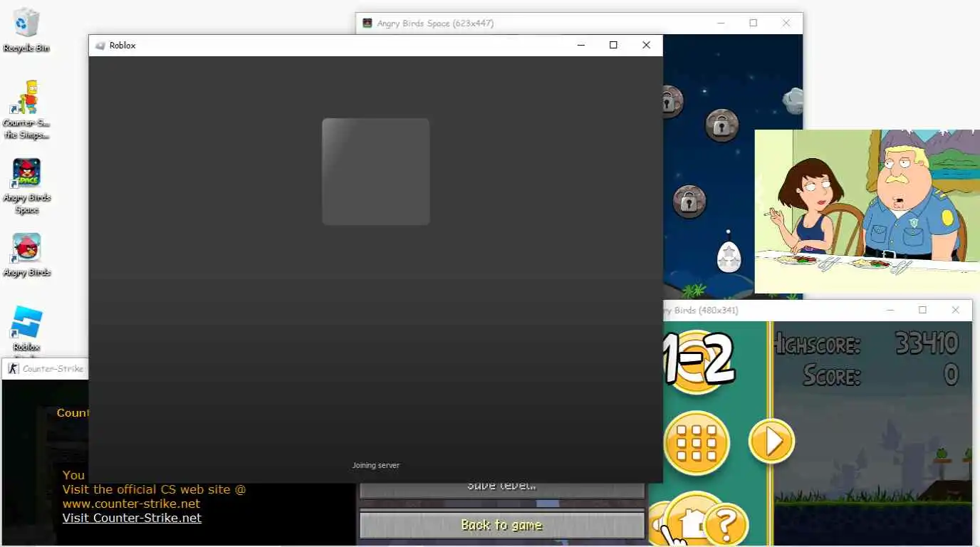Image resolution: width=980 pixels, height=547 pixels.
Task: Open the red Angry Birds desktop shortcut
Action: coord(26,255)
